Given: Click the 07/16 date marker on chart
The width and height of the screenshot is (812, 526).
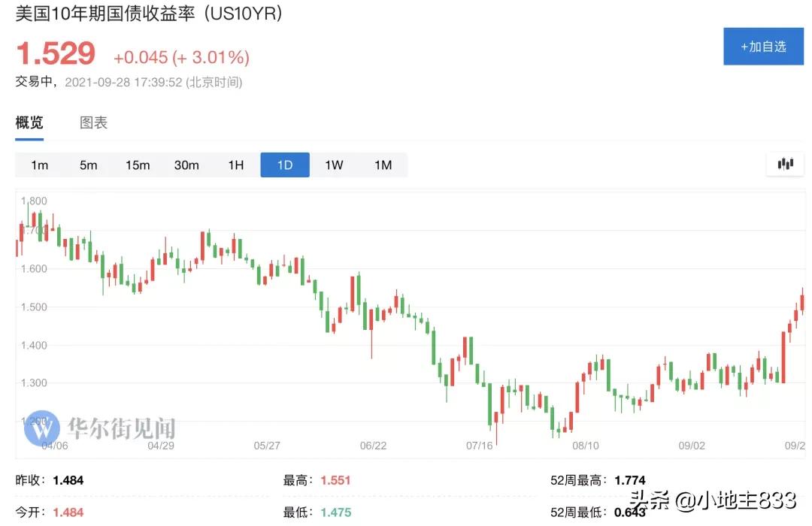Looking at the screenshot, I should coord(479,446).
